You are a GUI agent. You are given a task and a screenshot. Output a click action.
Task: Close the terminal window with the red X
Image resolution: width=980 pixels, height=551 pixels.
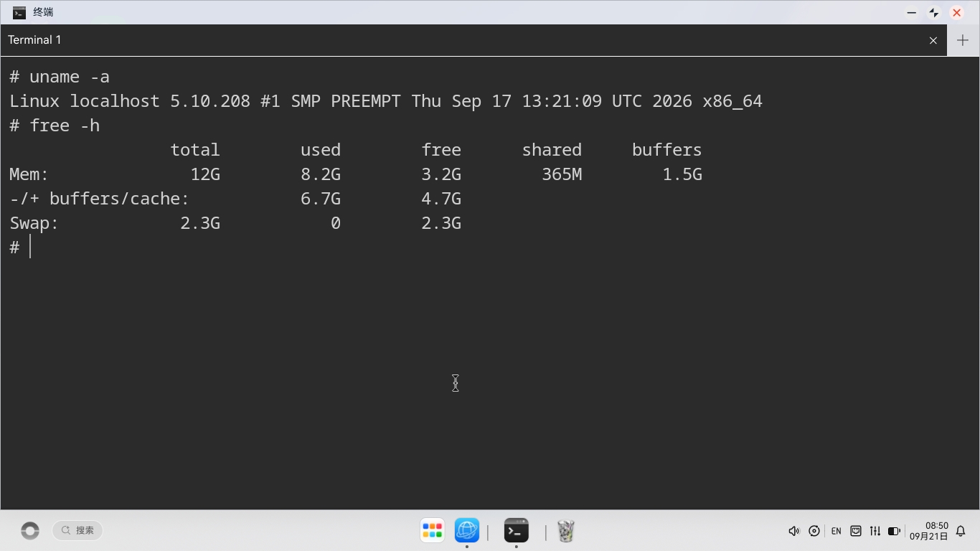tap(956, 13)
